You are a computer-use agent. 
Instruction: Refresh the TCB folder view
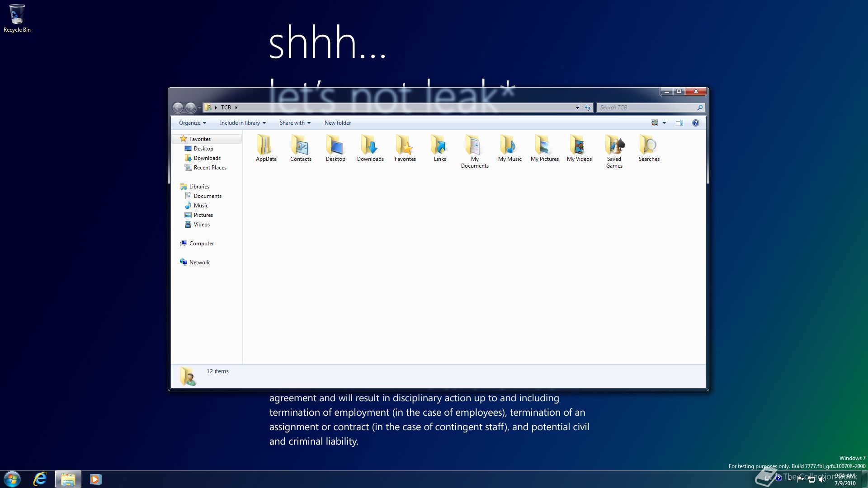(588, 108)
